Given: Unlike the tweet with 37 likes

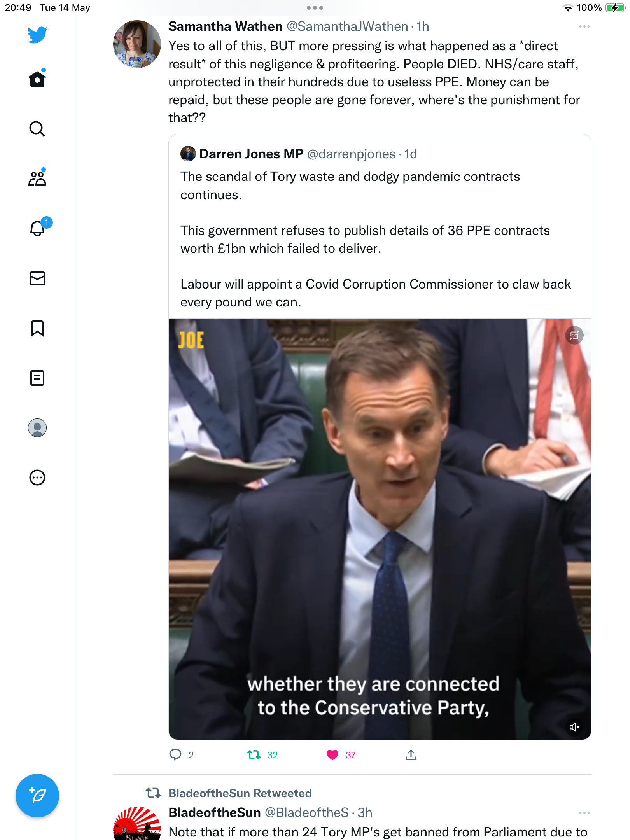Looking at the screenshot, I should tap(332, 755).
